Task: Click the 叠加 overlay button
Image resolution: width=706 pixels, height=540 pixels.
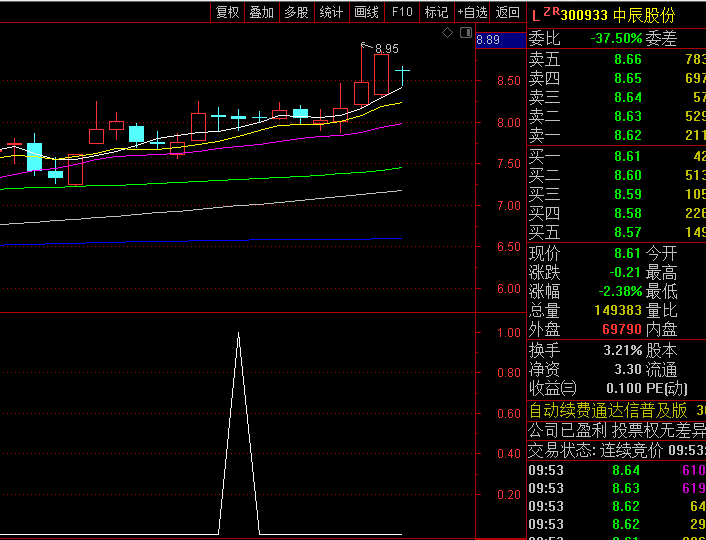Action: pos(261,12)
